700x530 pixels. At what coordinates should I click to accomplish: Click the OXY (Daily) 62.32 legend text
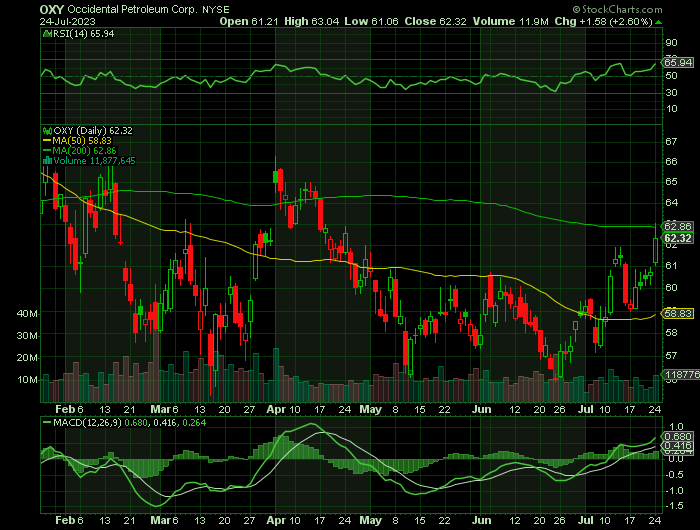click(93, 131)
